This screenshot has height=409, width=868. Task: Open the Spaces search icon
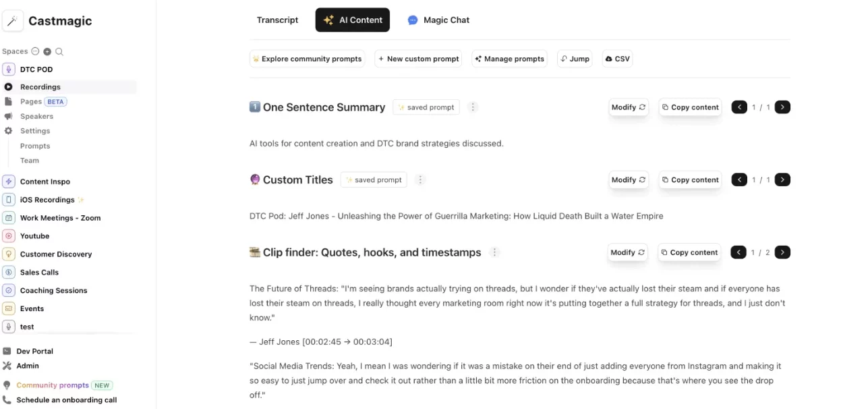pyautogui.click(x=59, y=51)
